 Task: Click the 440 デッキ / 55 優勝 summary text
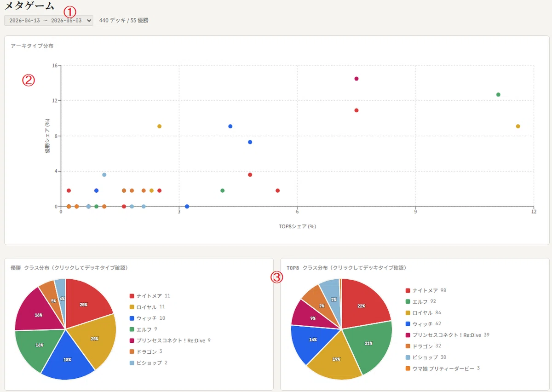point(124,21)
